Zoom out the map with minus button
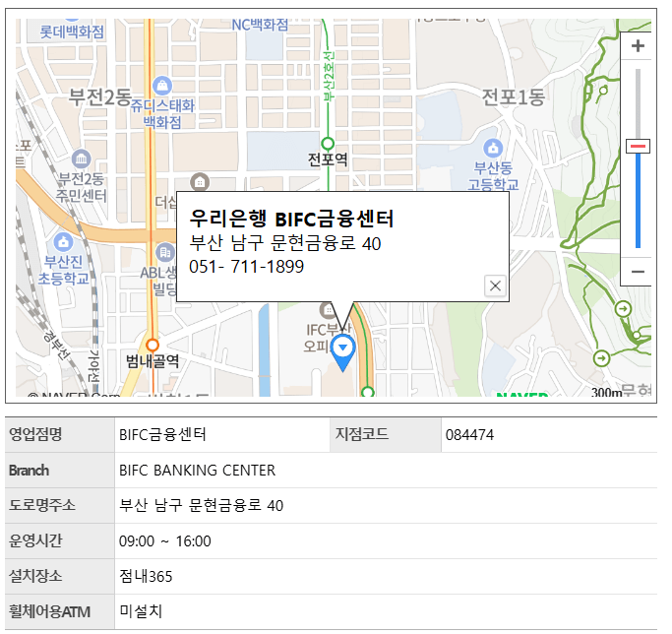The height and width of the screenshot is (634, 672). tap(638, 272)
